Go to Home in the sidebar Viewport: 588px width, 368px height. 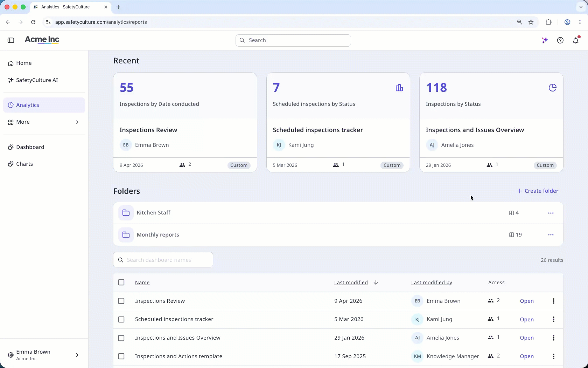pyautogui.click(x=44, y=63)
